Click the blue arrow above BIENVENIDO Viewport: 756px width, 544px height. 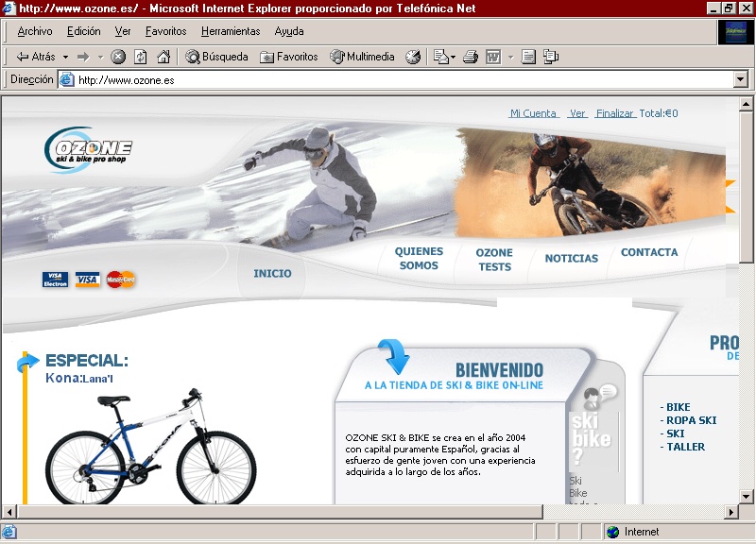393,356
